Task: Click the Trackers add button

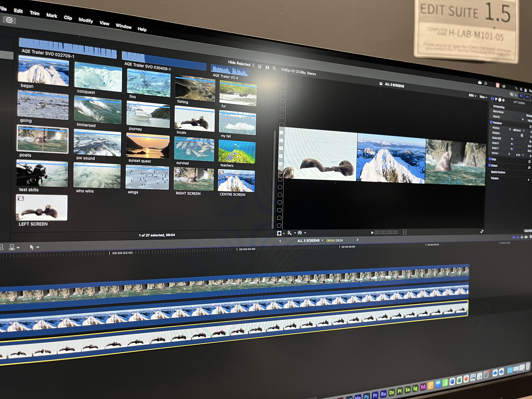Action: click(528, 180)
